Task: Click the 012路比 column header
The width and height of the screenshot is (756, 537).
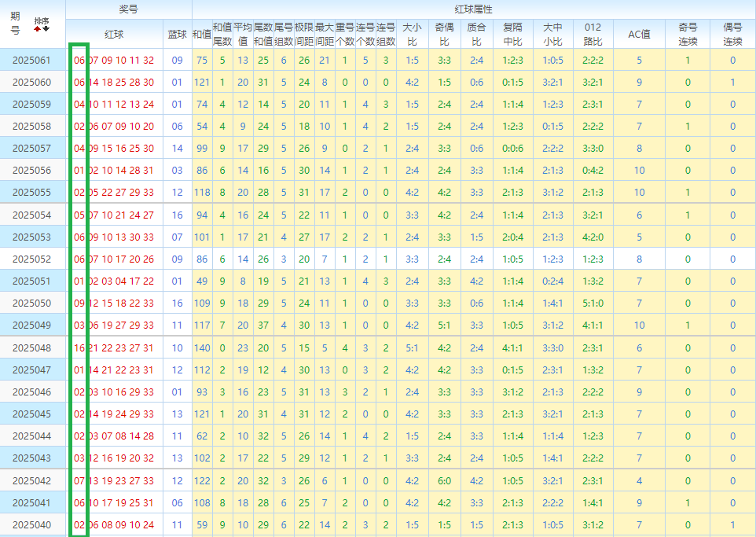Action: pyautogui.click(x=593, y=34)
